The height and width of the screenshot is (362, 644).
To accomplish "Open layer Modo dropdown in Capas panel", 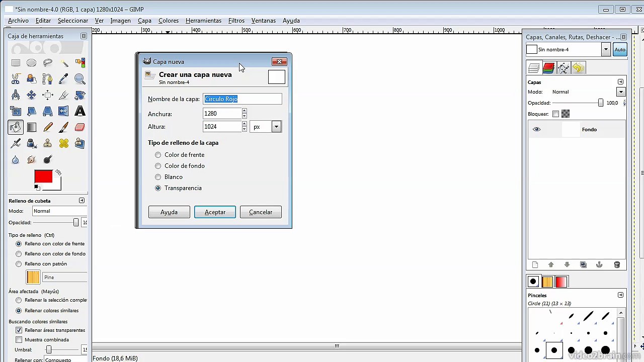I will point(621,92).
